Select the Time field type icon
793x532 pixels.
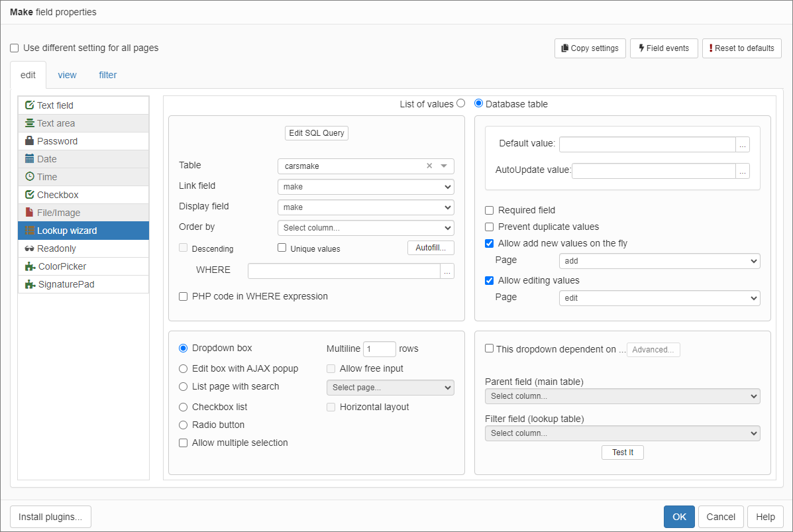click(29, 176)
